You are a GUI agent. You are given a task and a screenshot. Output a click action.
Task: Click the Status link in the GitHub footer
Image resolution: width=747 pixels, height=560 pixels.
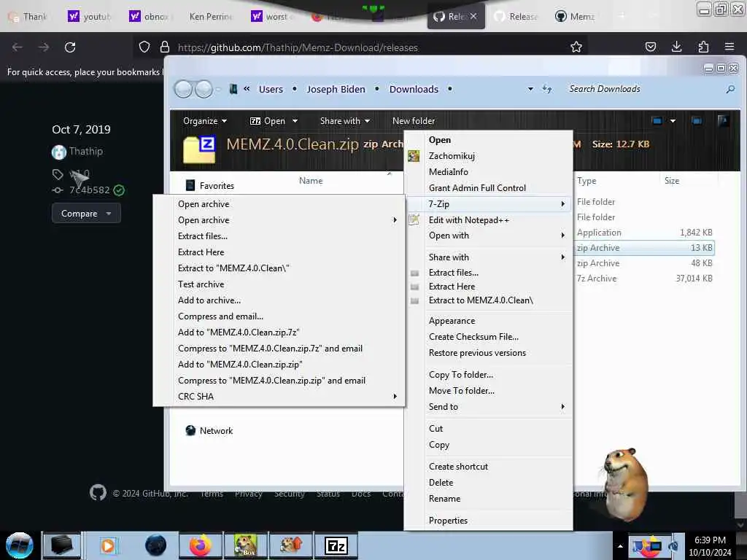(x=328, y=494)
